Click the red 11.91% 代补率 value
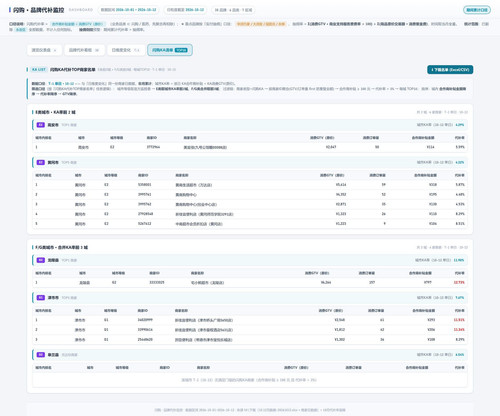Image resolution: width=500 pixels, height=416 pixels. click(x=459, y=320)
